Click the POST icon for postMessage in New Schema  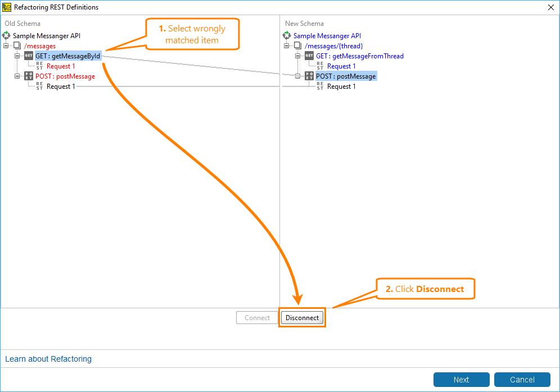pyautogui.click(x=308, y=76)
